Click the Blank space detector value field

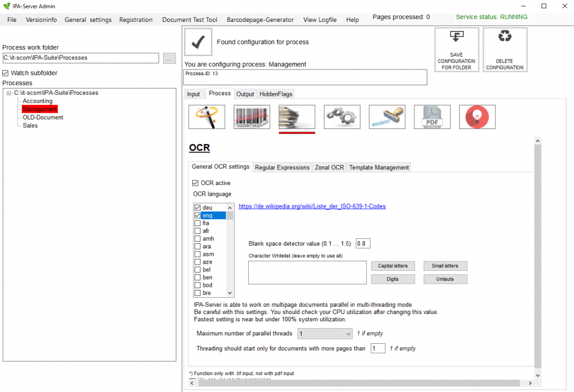363,243
